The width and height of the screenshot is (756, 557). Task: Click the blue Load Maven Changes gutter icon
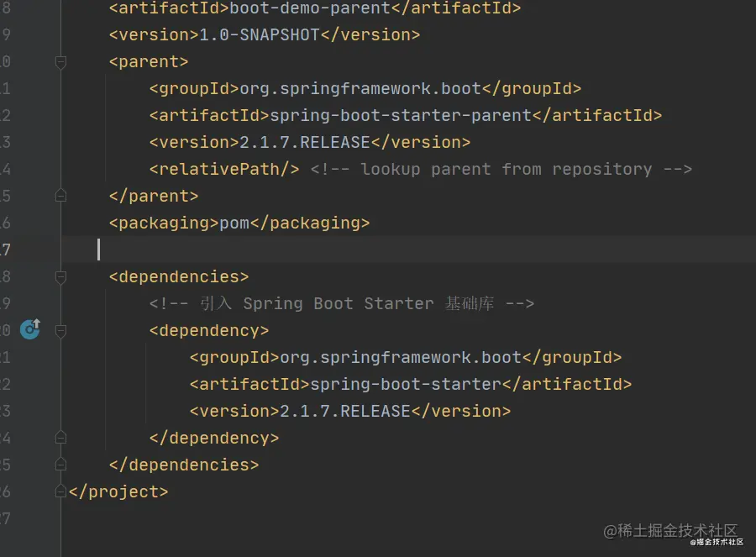pos(30,330)
